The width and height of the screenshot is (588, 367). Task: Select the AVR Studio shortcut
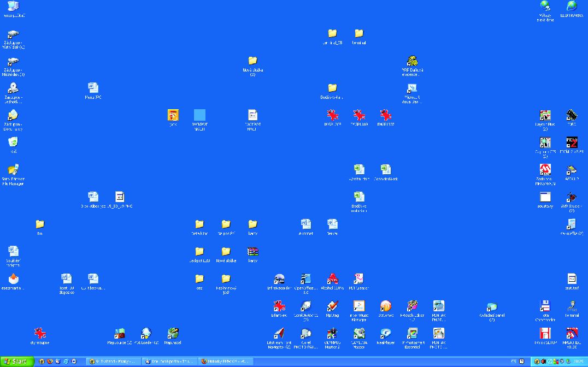(x=571, y=198)
